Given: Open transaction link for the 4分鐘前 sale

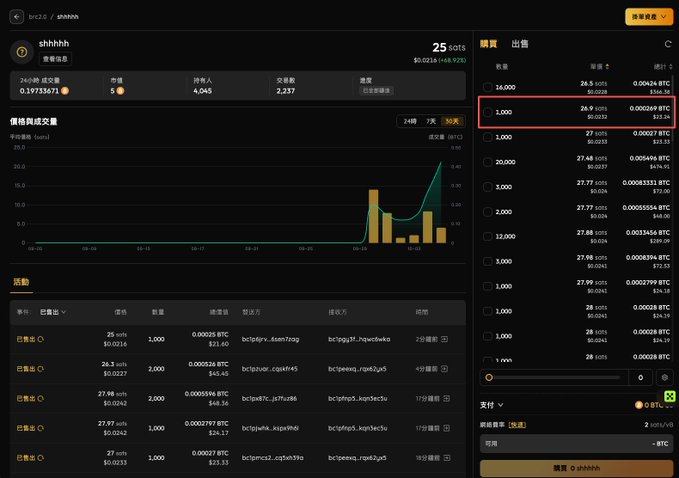Looking at the screenshot, I should 444,368.
